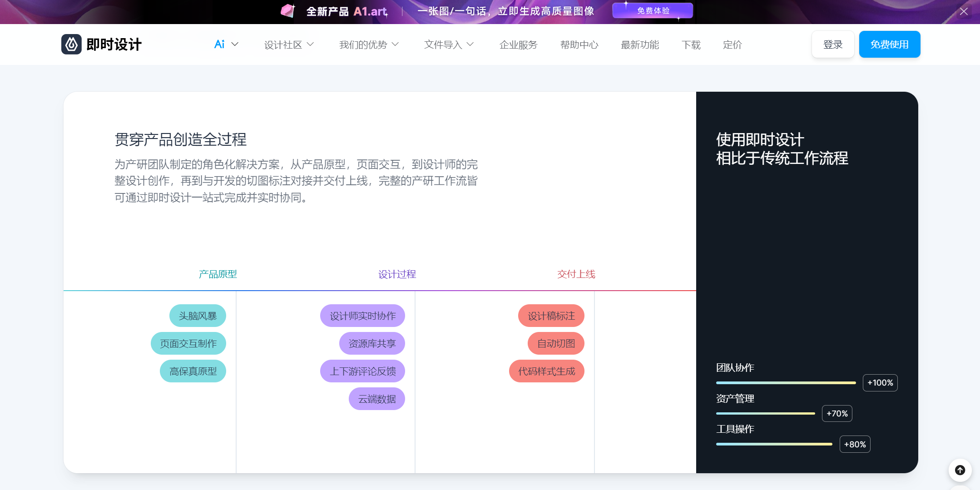Expand the Ai dropdown menu
The width and height of the screenshot is (980, 490).
226,45
